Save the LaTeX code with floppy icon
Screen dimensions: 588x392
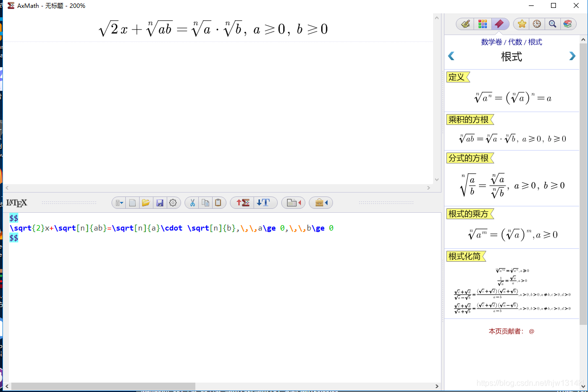tap(160, 203)
